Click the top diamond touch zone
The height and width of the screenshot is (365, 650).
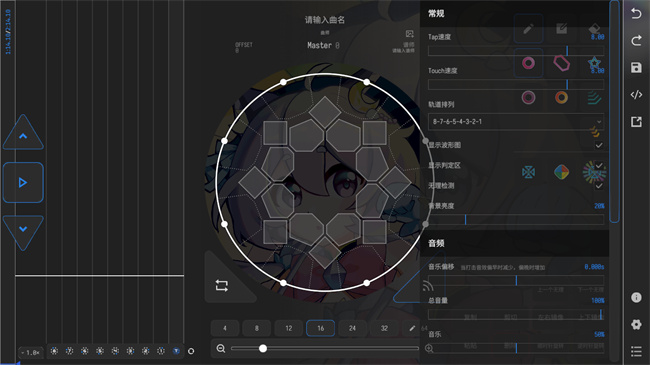tap(325, 112)
